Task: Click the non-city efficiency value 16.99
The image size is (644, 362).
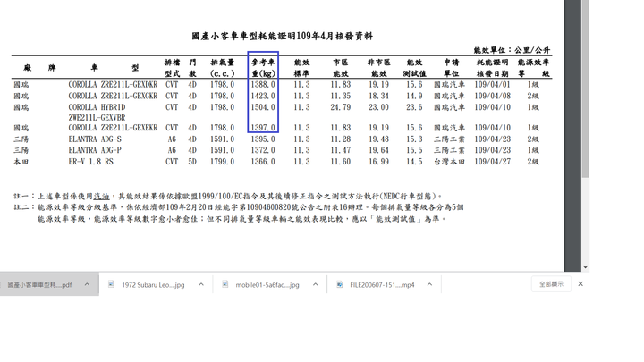Action: pyautogui.click(x=378, y=162)
